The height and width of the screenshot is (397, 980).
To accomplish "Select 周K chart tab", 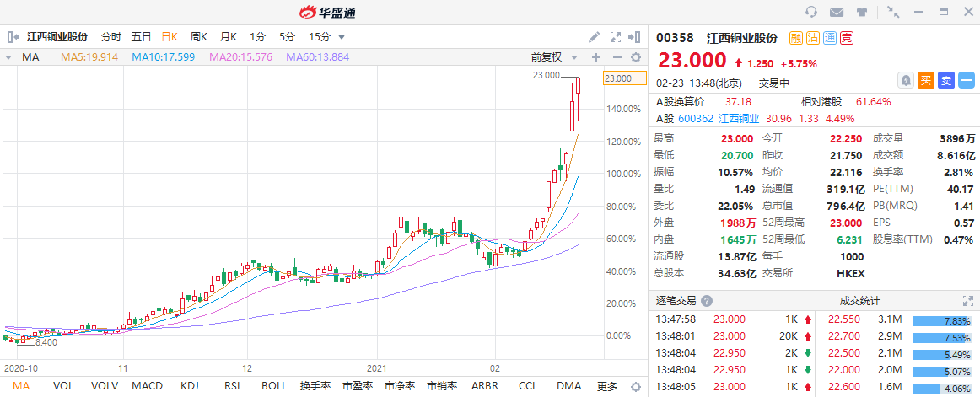I will (x=199, y=37).
